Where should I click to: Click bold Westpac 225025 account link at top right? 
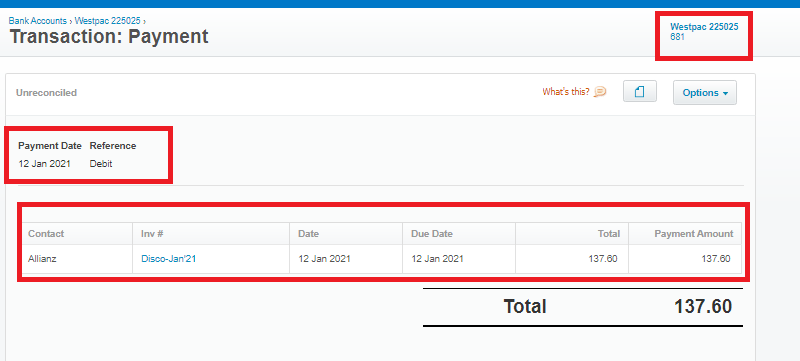pyautogui.click(x=704, y=27)
